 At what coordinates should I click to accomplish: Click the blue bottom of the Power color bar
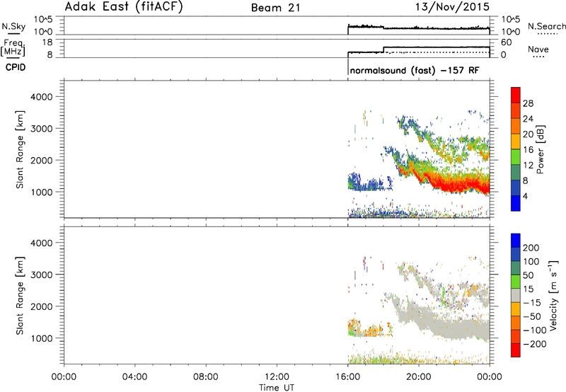[x=516, y=203]
